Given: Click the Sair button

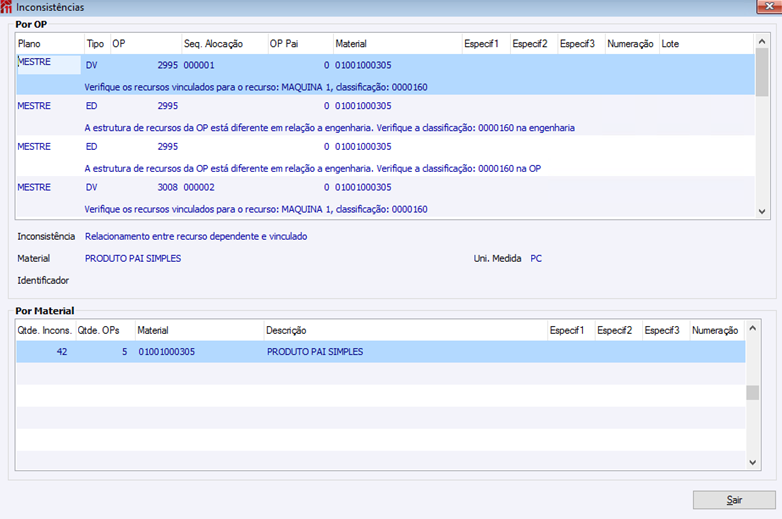Looking at the screenshot, I should (x=734, y=500).
